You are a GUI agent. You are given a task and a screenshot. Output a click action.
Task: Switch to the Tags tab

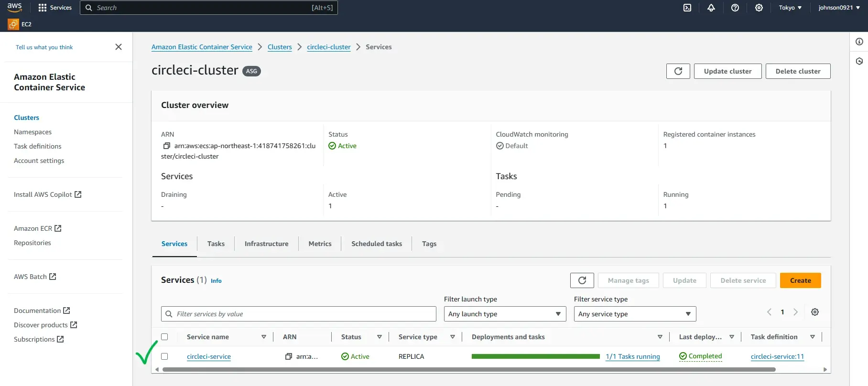[x=429, y=244]
